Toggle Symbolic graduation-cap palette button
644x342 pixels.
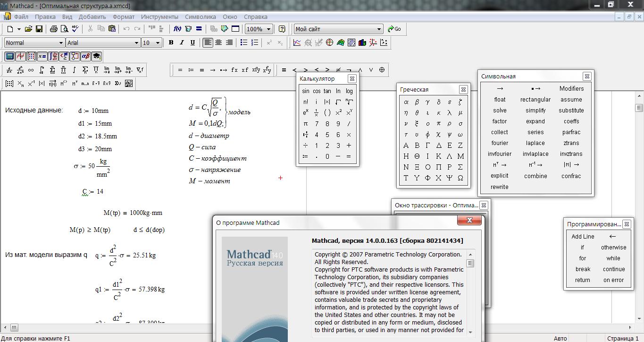(x=96, y=56)
